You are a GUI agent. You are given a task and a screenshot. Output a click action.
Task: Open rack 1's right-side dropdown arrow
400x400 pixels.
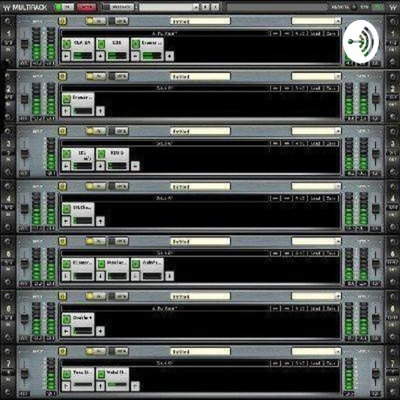338,21
